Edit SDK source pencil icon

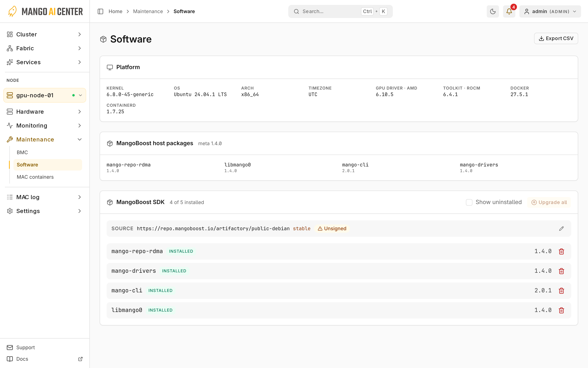(561, 229)
